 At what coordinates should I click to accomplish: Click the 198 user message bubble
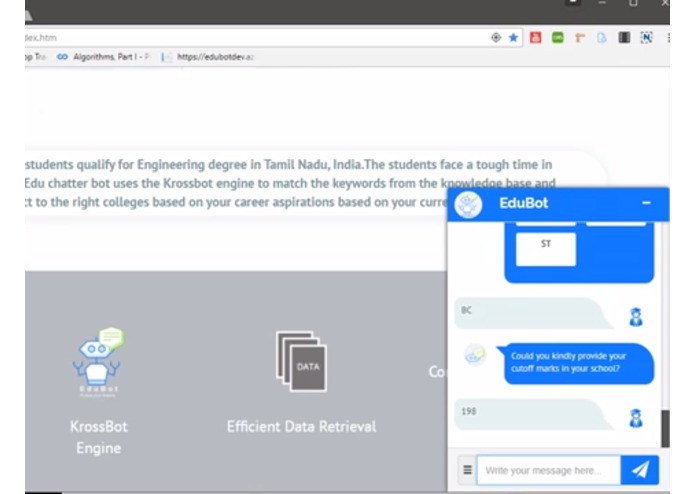534,415
